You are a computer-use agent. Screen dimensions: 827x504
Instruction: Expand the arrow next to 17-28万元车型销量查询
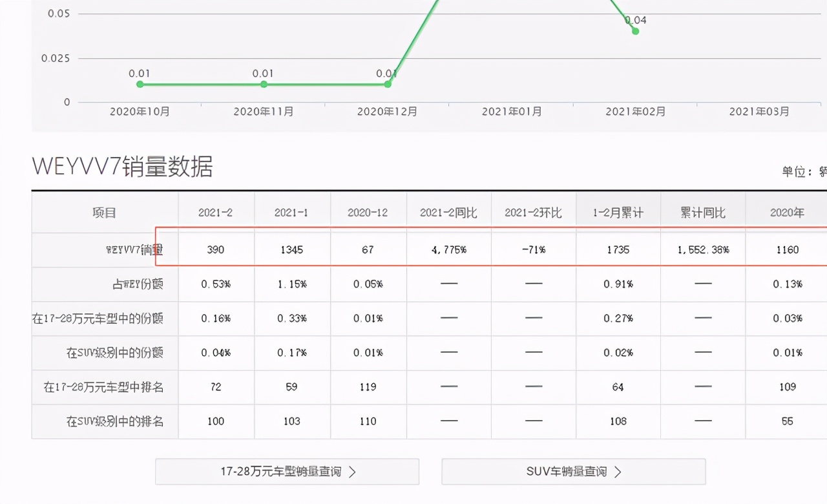pyautogui.click(x=352, y=472)
